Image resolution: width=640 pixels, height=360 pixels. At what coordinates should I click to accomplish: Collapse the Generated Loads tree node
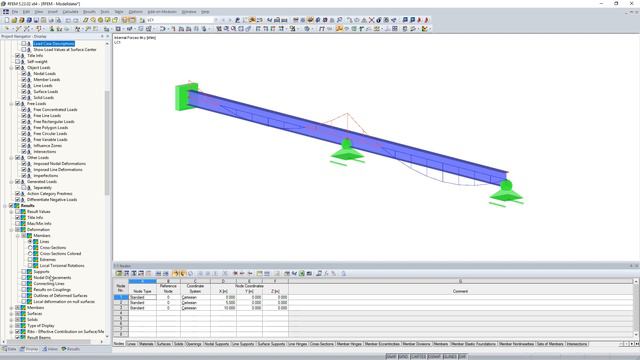tap(11, 182)
